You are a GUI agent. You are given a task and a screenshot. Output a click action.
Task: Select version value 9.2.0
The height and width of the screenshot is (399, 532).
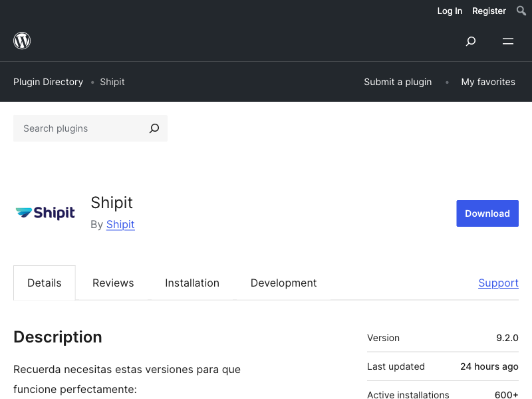(507, 338)
